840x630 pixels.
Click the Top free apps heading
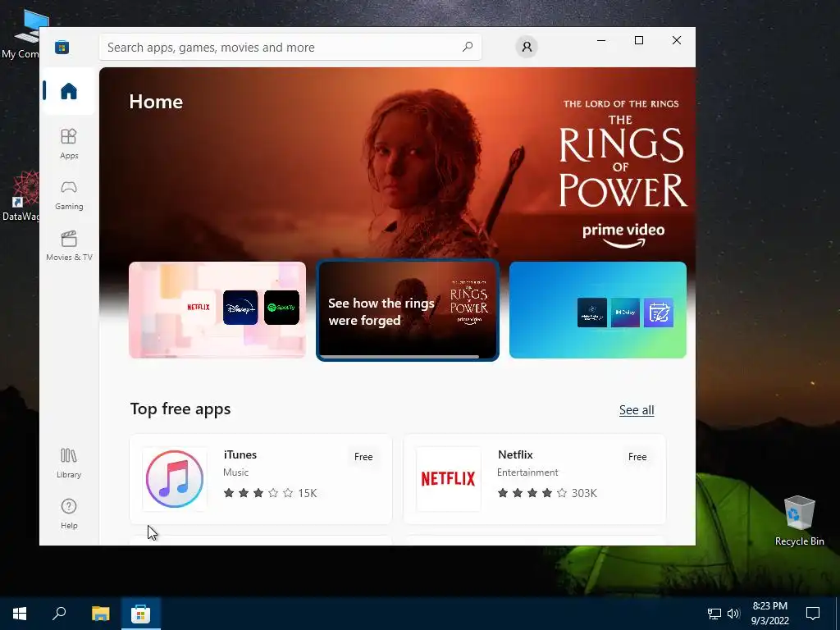coord(180,409)
